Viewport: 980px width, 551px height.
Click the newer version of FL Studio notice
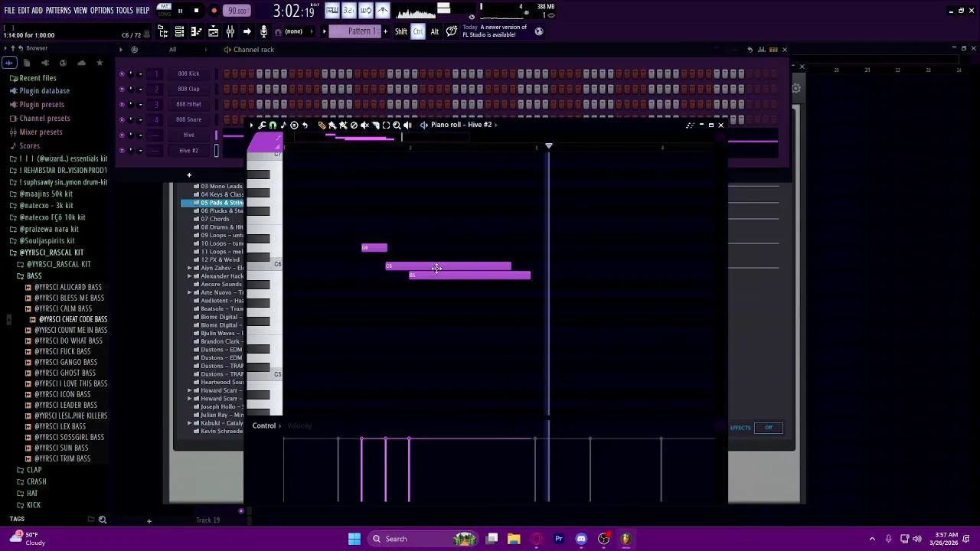(495, 31)
